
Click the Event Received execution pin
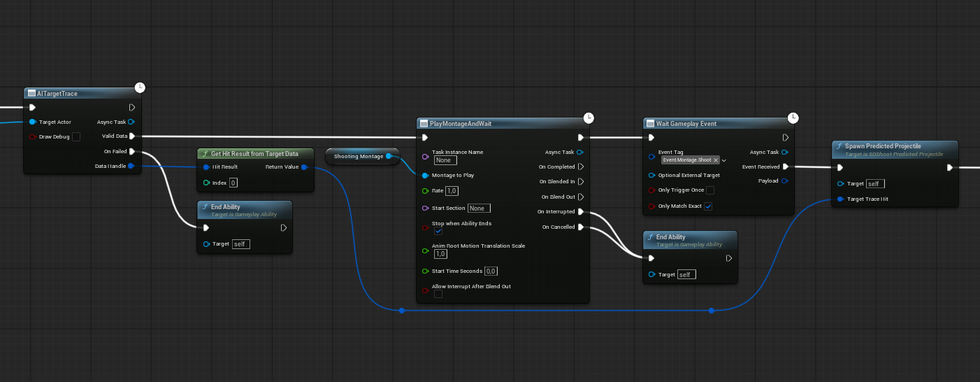point(785,167)
